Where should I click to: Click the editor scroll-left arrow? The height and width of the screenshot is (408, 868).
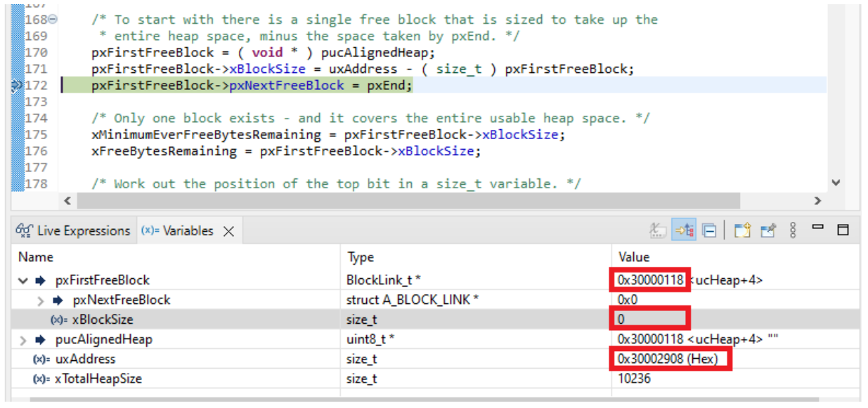tap(67, 201)
